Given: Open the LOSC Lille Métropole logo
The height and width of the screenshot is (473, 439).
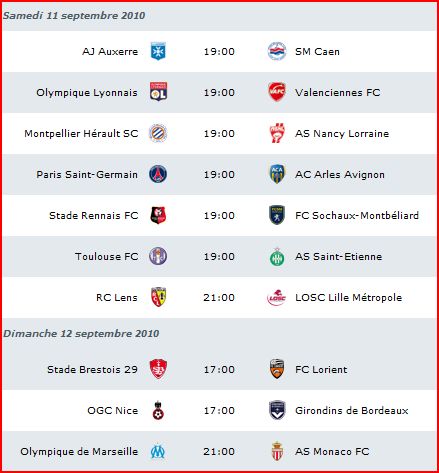Looking at the screenshot, I should (x=277, y=297).
